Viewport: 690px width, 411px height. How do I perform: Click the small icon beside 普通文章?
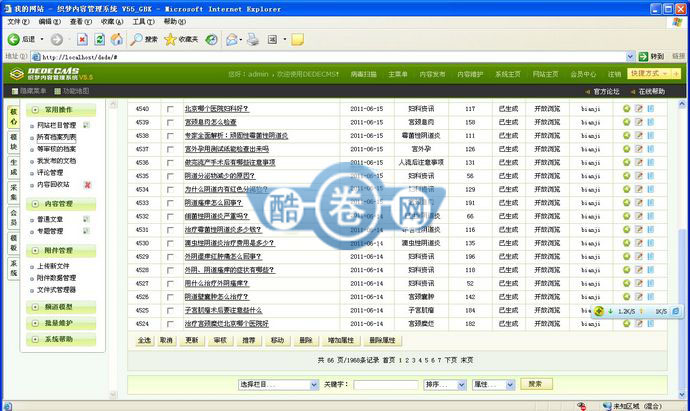(86, 219)
